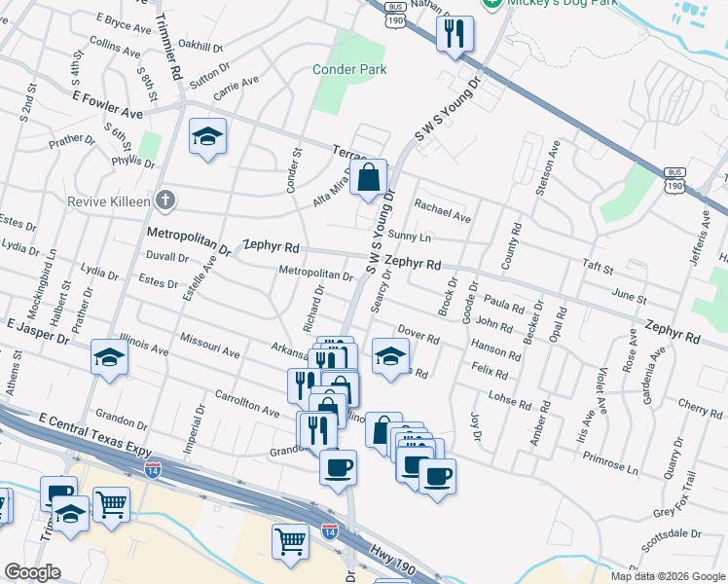Viewport: 728px width, 584px height.
Task: Click the Lohse Rd label
Action: pyautogui.click(x=510, y=401)
